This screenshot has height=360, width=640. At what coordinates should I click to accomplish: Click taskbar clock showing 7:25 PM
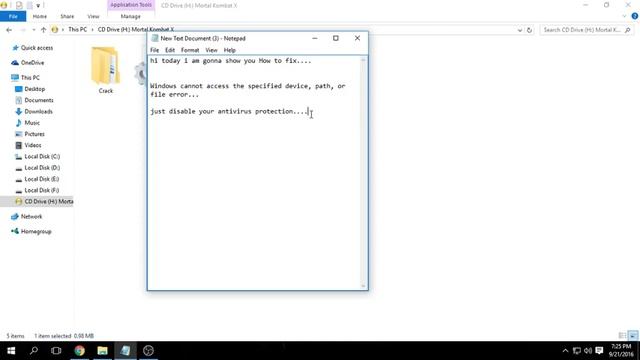click(x=621, y=351)
